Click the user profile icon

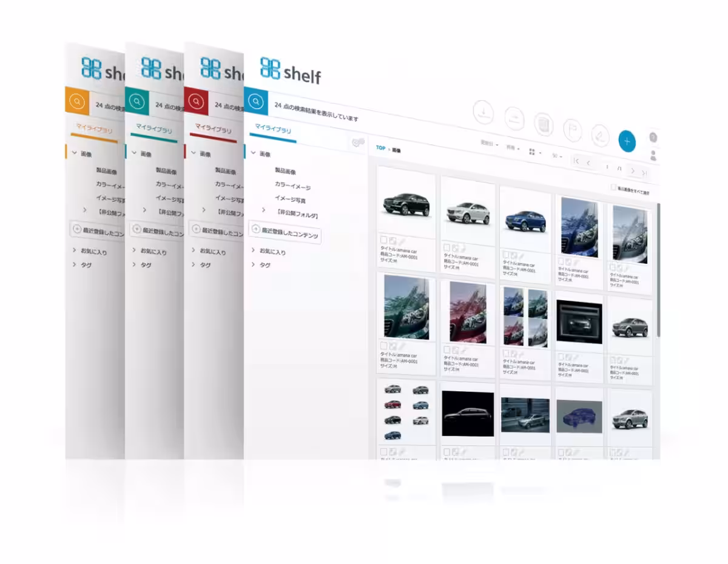(x=653, y=155)
